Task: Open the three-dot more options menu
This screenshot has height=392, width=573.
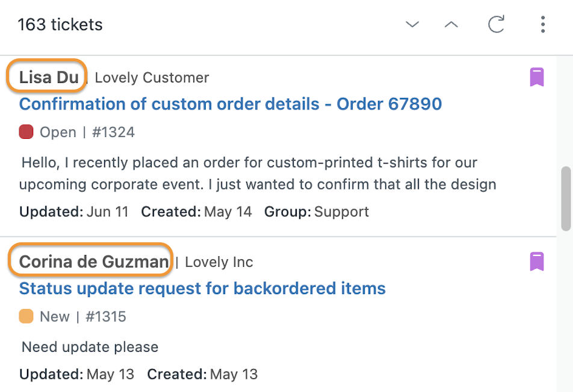Action: tap(543, 25)
